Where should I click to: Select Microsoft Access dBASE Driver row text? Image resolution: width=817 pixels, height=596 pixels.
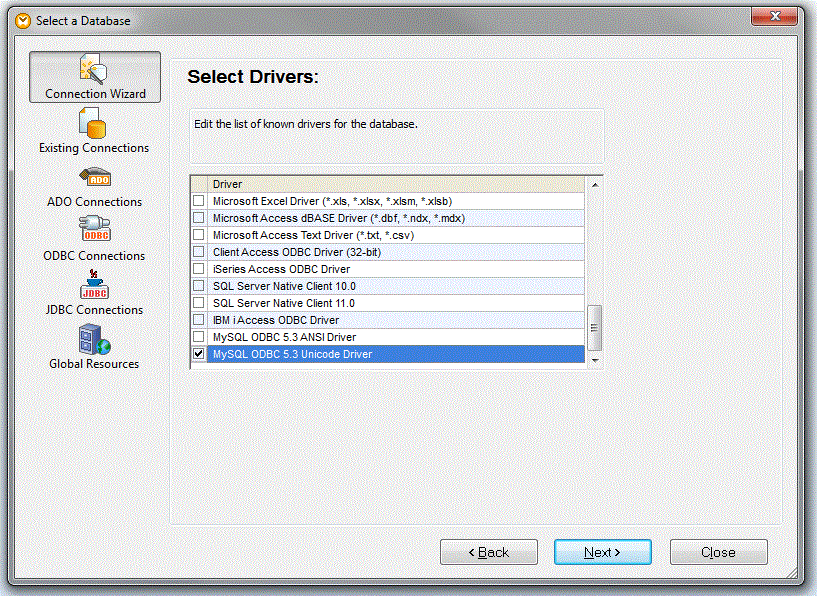point(339,218)
